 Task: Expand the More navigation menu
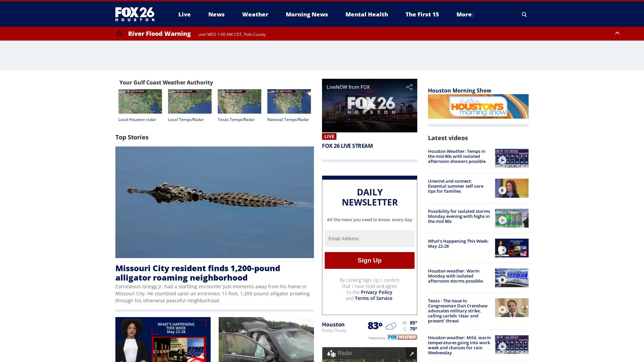point(465,14)
